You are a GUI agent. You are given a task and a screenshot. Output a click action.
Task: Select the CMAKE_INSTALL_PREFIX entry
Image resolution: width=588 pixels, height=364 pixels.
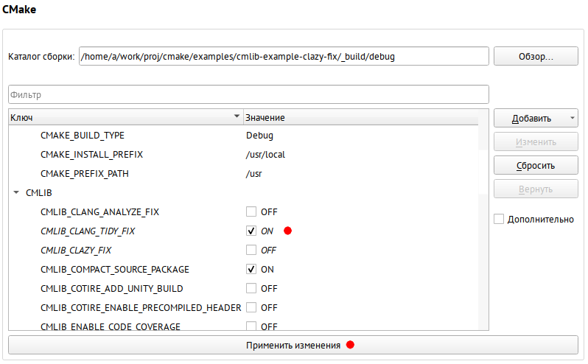click(243, 155)
